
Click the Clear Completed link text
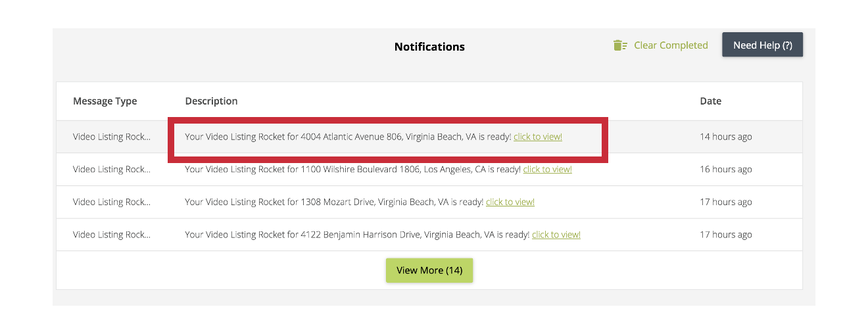point(671,45)
